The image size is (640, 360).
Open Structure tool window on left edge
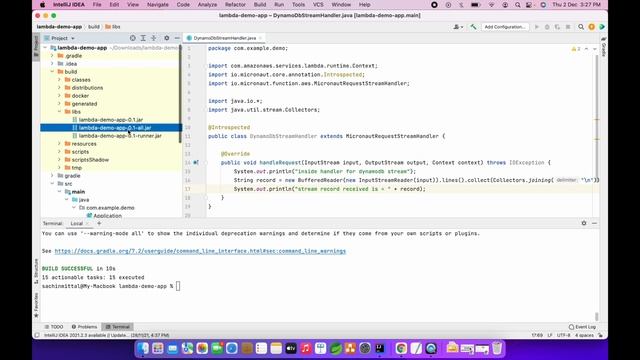pos(36,271)
